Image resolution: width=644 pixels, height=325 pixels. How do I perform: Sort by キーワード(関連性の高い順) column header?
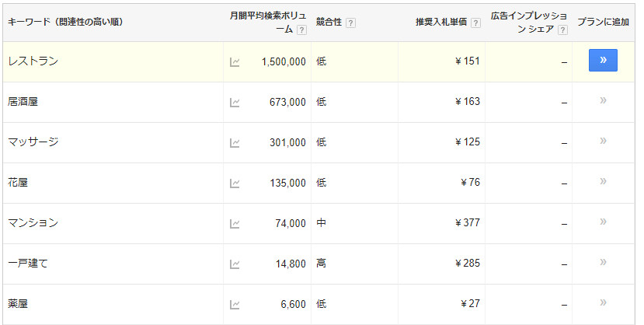[x=65, y=23]
